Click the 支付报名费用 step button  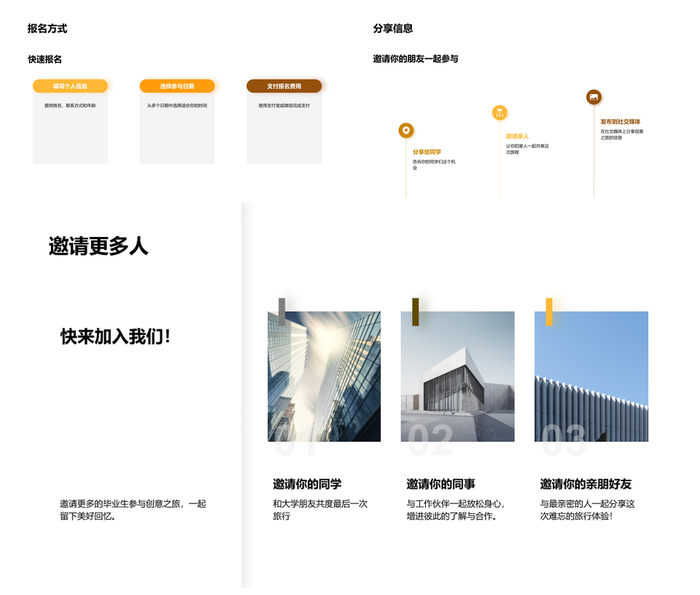[x=284, y=86]
